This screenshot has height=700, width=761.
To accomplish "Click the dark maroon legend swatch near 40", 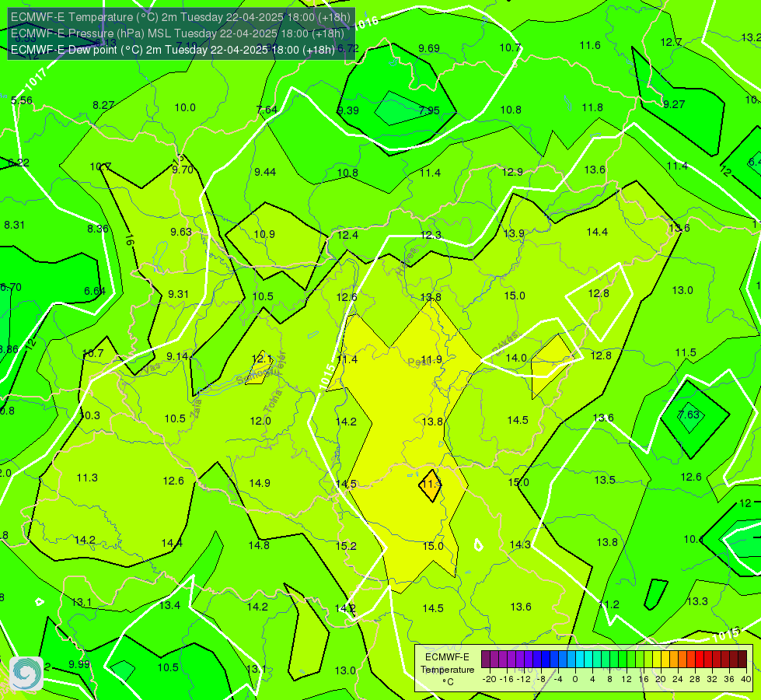I will pos(742,660).
